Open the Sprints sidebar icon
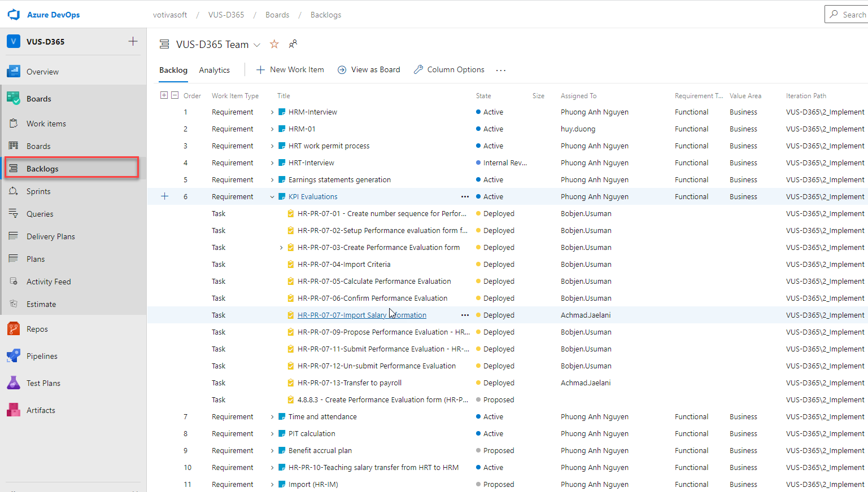This screenshot has height=492, width=868. tap(14, 191)
